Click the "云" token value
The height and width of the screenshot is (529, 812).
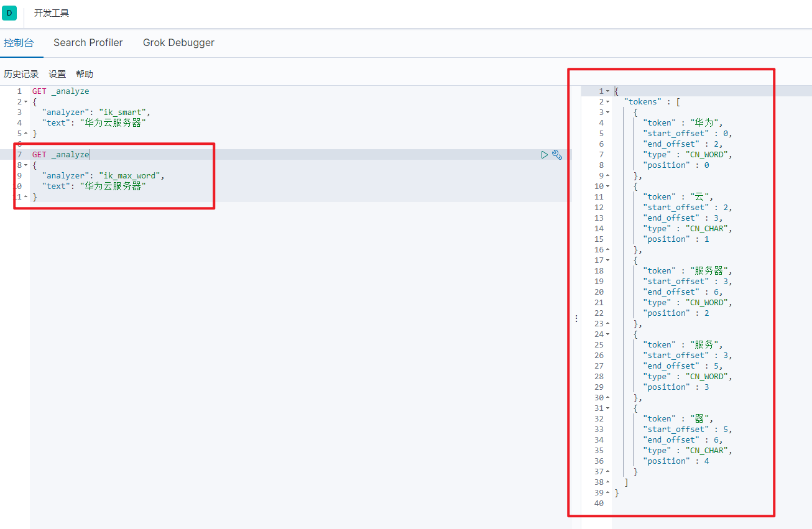699,197
